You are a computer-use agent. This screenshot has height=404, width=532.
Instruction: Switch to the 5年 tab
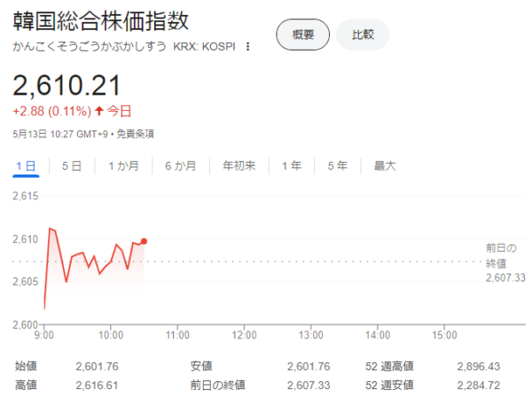pyautogui.click(x=337, y=166)
